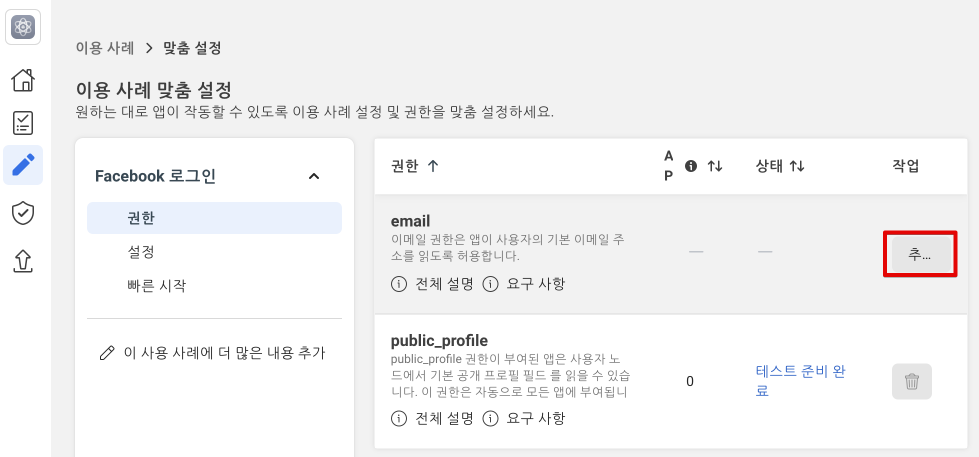The image size is (979, 457).
Task: Go to the Home dashboard icon
Action: tap(23, 80)
